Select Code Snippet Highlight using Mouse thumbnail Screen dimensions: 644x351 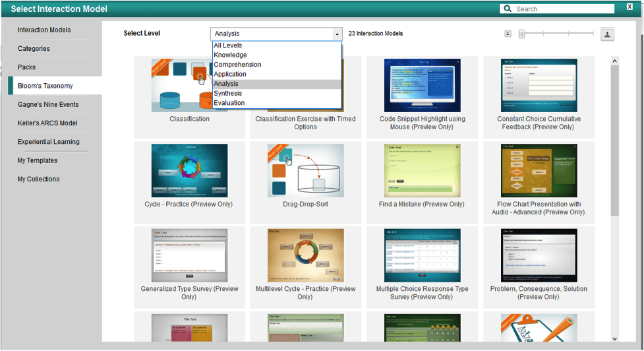point(423,86)
